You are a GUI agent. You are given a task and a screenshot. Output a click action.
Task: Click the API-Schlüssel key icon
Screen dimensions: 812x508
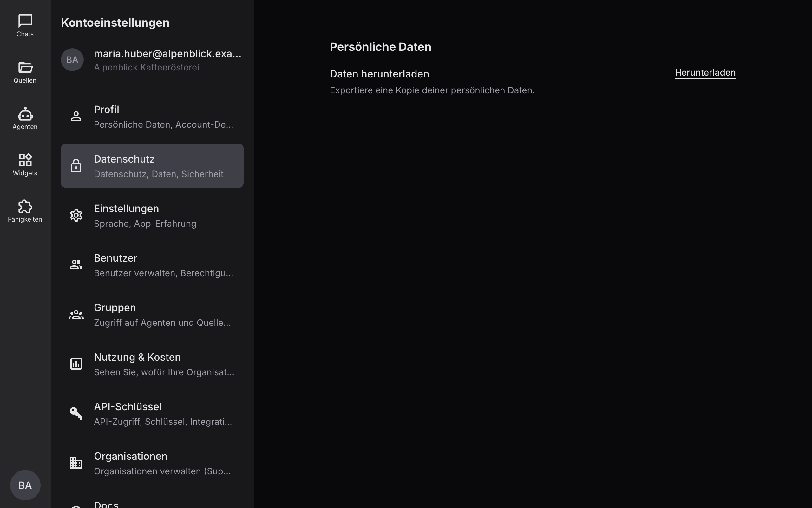(x=76, y=413)
